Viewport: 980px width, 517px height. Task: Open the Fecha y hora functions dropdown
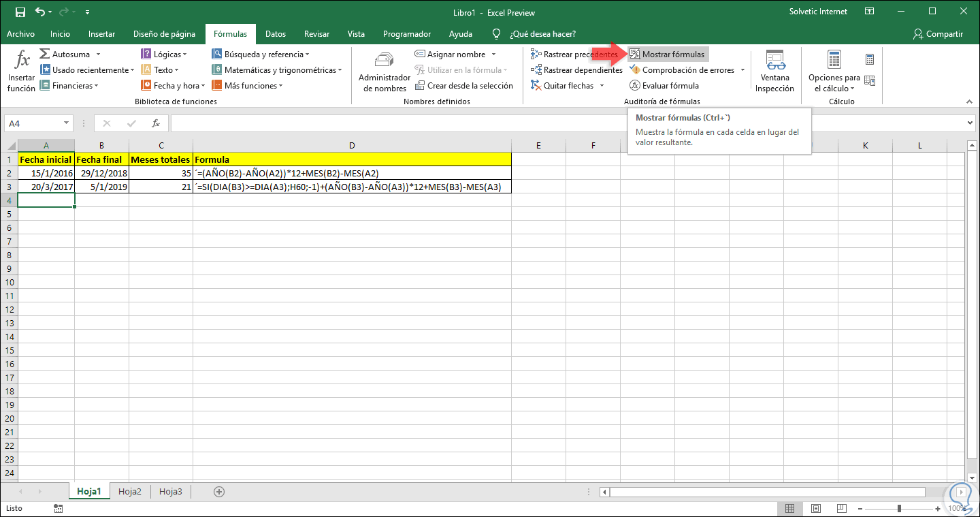(x=173, y=86)
